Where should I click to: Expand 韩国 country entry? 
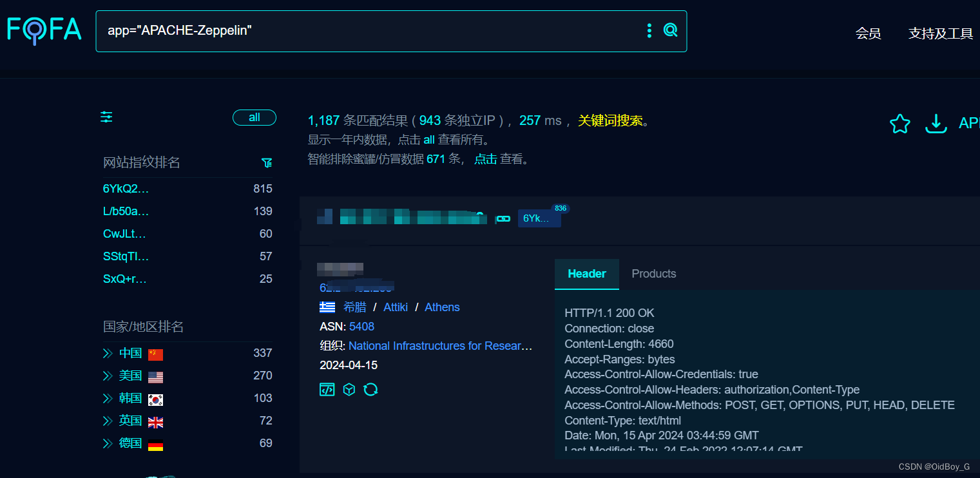click(108, 398)
